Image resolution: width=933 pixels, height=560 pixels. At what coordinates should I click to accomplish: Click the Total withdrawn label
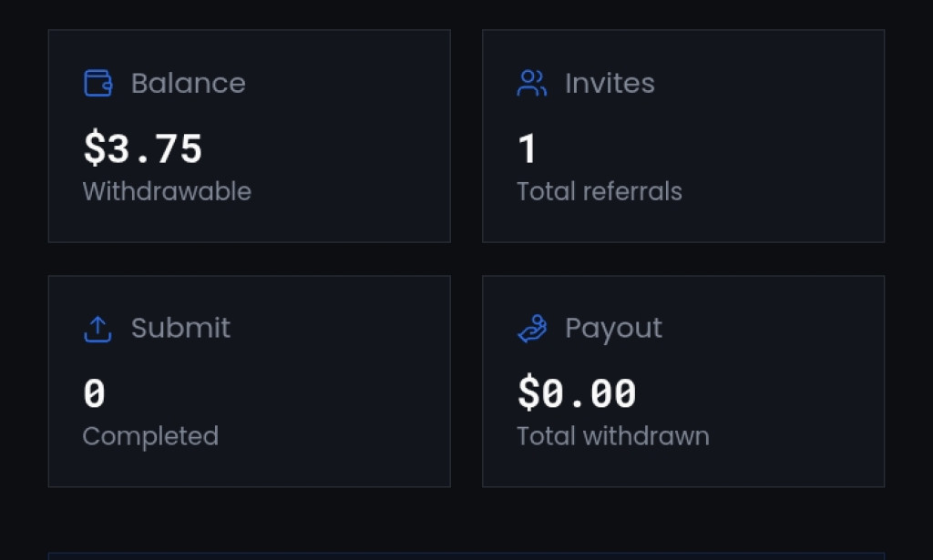(613, 436)
